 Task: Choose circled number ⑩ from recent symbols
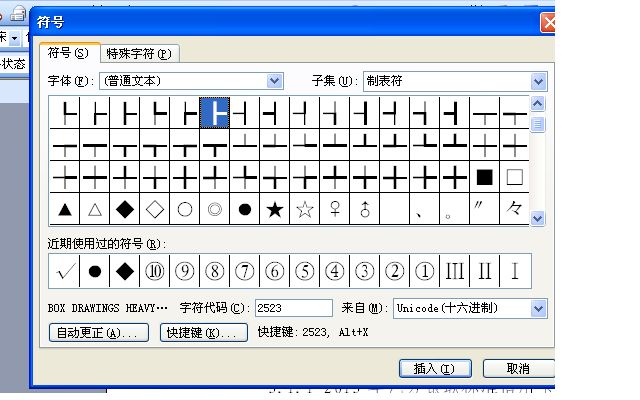coord(155,271)
